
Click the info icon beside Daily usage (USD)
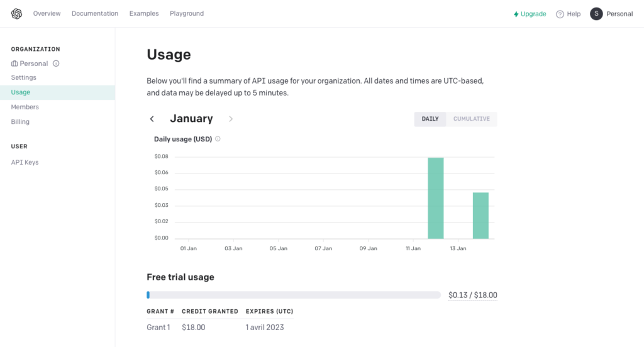218,139
